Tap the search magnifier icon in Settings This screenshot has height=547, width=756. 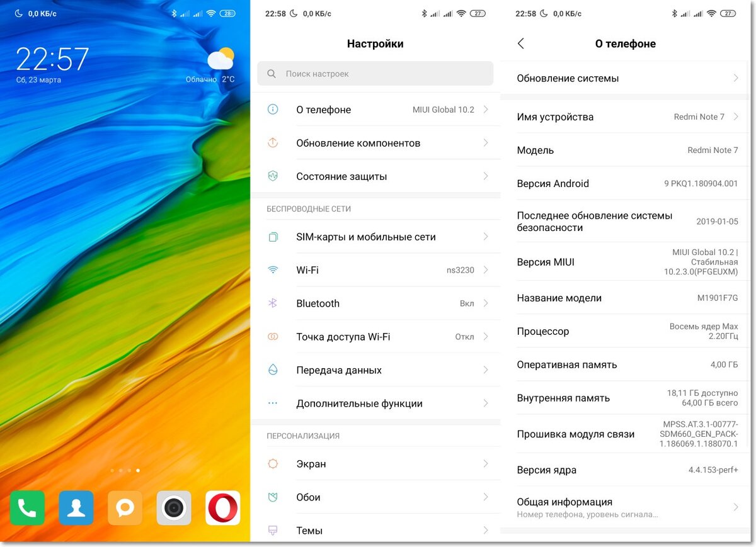click(272, 74)
